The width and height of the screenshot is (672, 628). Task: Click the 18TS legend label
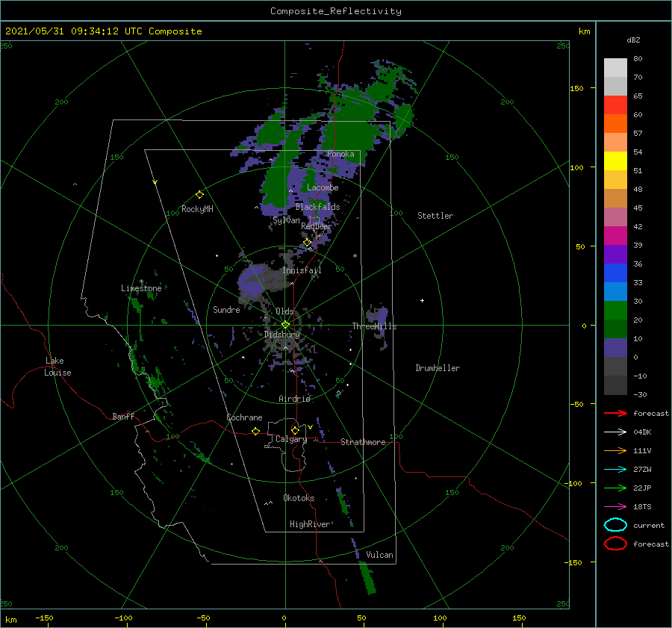pos(642,507)
